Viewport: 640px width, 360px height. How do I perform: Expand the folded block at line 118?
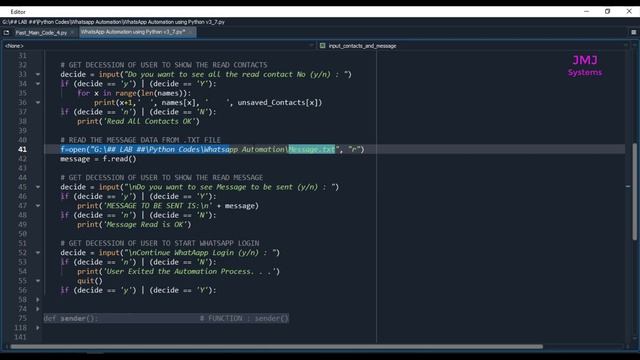coord(38,328)
